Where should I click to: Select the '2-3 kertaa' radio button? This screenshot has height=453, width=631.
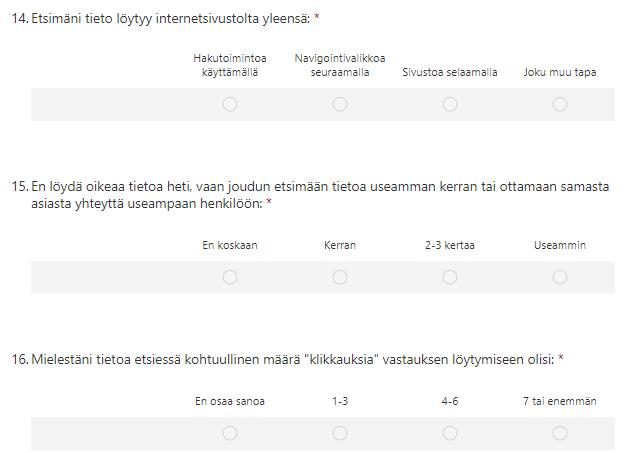coord(450,277)
